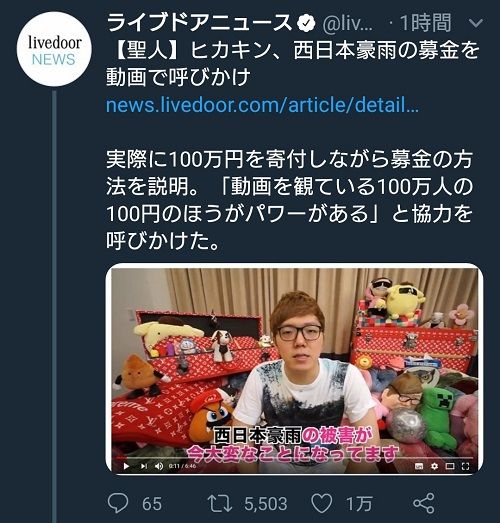This screenshot has width=500, height=523.
Task: Click the livedoor NEWS avatar
Action: (54, 49)
